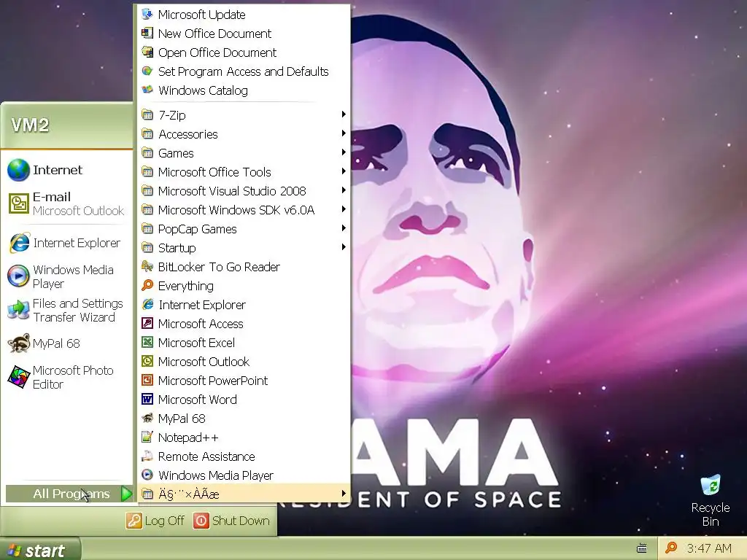Click Internet Explorer icon in All Programs list
Image resolution: width=747 pixels, height=560 pixels.
pyautogui.click(x=147, y=305)
